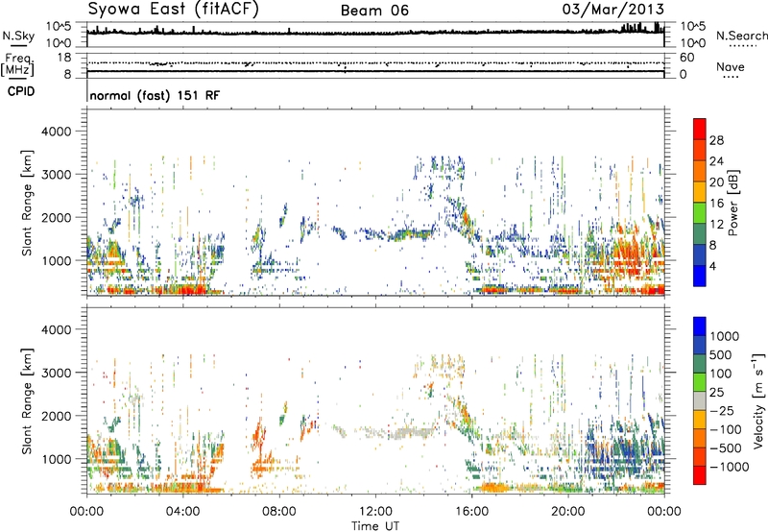768x532 pixels.
Task: Select the 'Freq. [MHz]' axis label
Action: coord(17,65)
